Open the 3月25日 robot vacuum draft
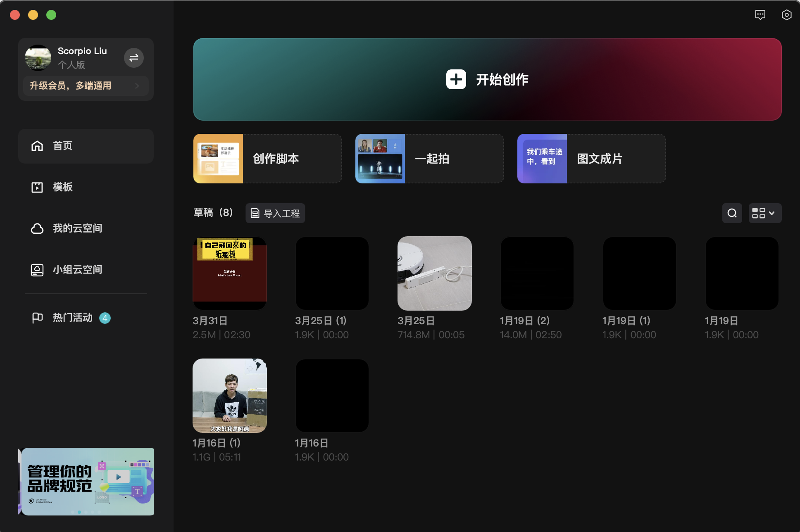This screenshot has width=800, height=532. pos(434,273)
